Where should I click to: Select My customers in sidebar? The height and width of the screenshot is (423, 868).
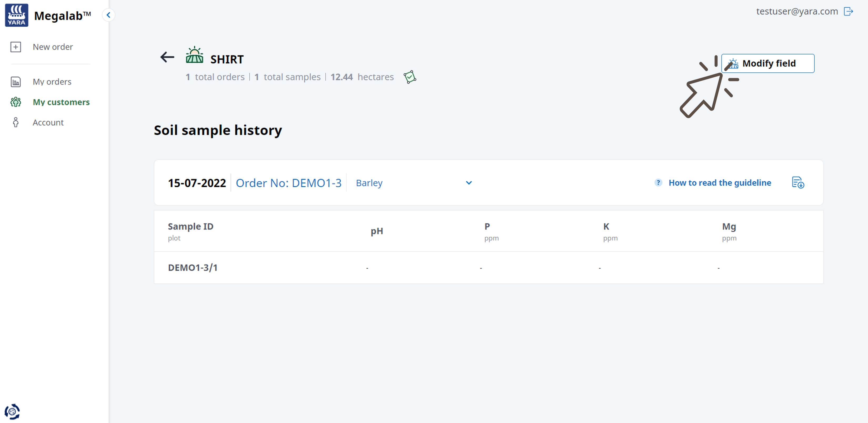pyautogui.click(x=61, y=102)
